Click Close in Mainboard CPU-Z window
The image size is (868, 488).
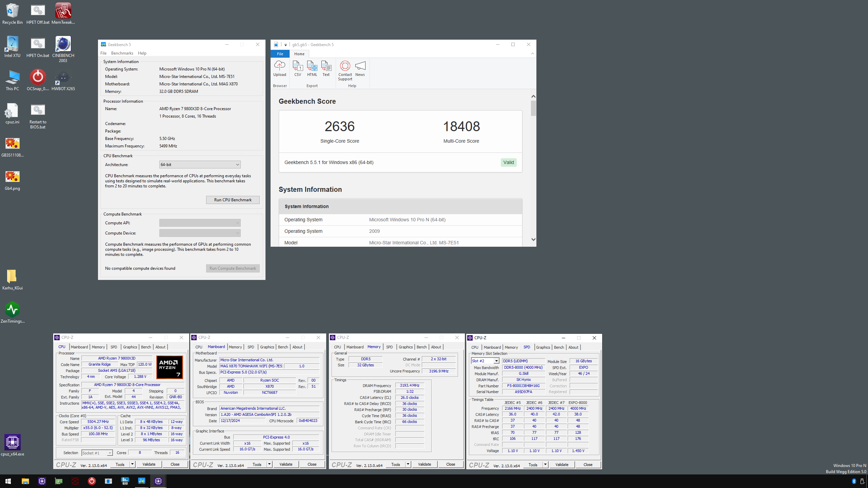coord(312,464)
